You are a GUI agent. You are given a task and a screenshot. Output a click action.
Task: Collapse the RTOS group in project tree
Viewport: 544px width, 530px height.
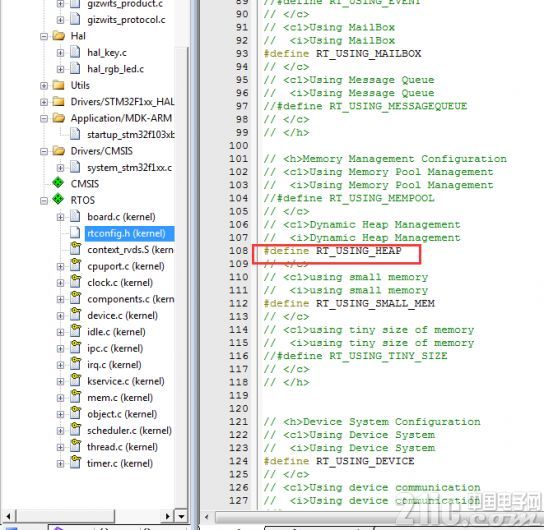pos(44,201)
